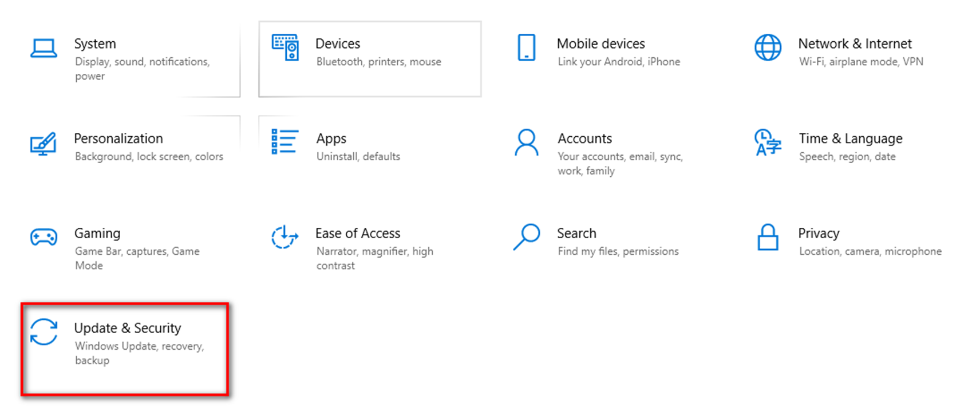Click the Mobile devices phone icon
Screen dimensions: 980x415
pos(527,48)
